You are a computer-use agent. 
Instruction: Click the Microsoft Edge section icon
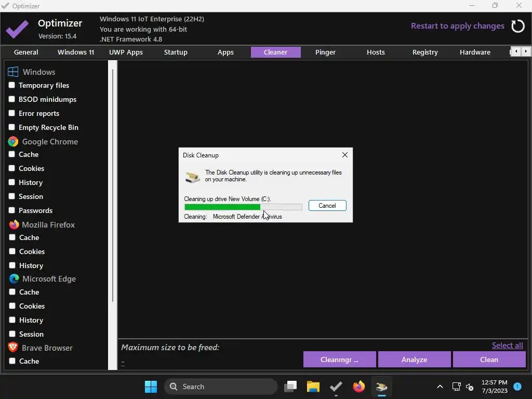pyautogui.click(x=14, y=278)
